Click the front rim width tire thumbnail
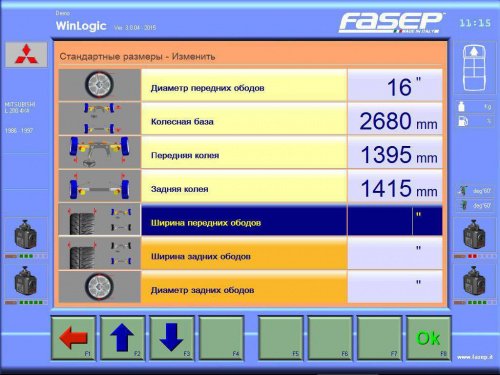Viewport: 500px width, 375px height. coord(100,220)
